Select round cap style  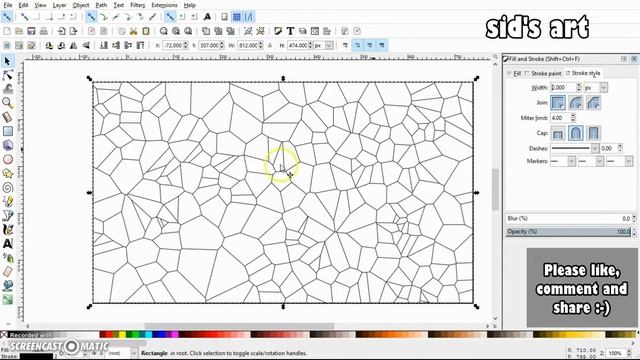click(576, 133)
